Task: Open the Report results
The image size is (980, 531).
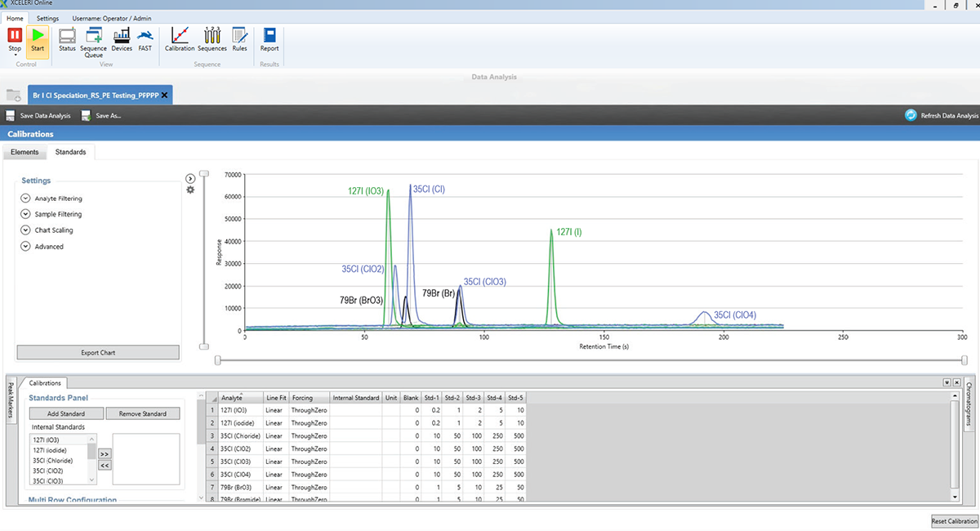Action: point(269,39)
